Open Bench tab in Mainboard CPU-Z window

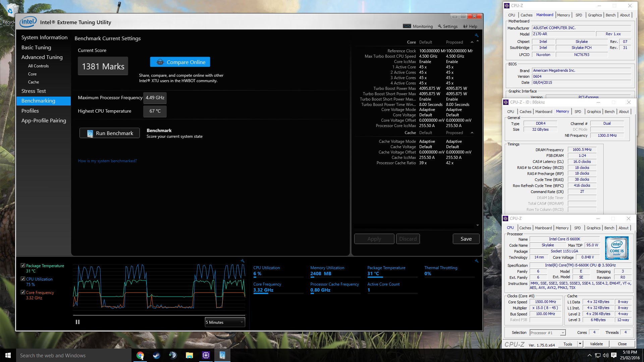pyautogui.click(x=610, y=15)
